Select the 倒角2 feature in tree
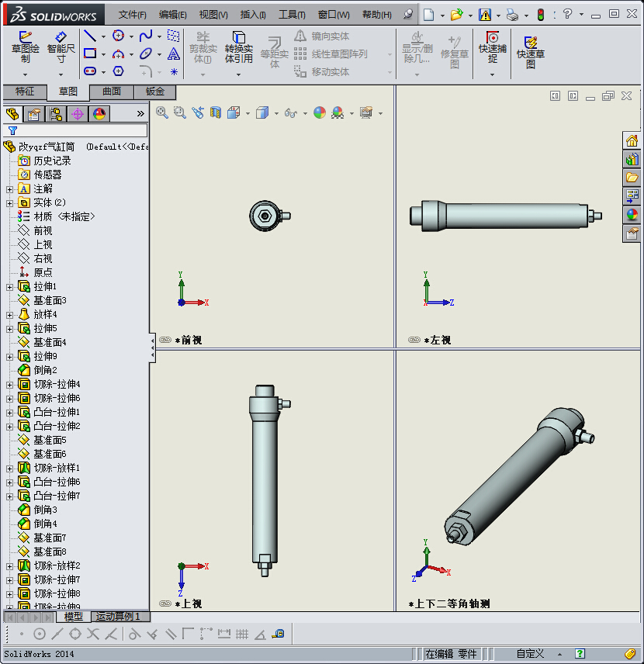This screenshot has height=664, width=644. pyautogui.click(x=45, y=371)
